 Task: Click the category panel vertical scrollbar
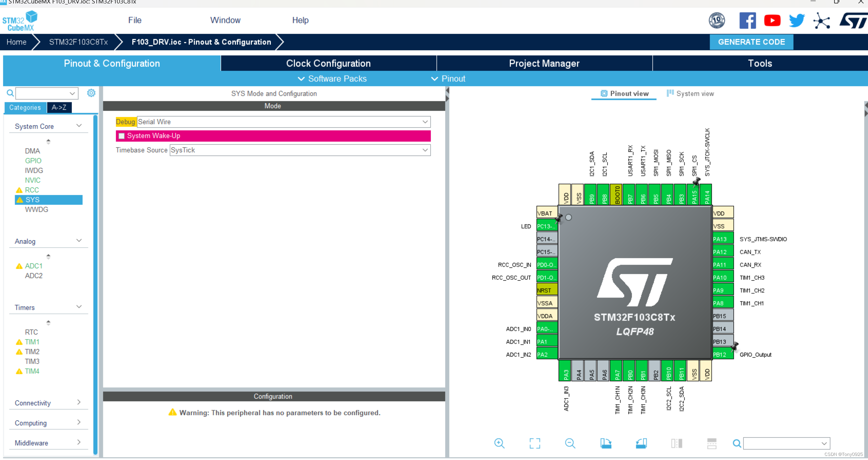(95, 285)
